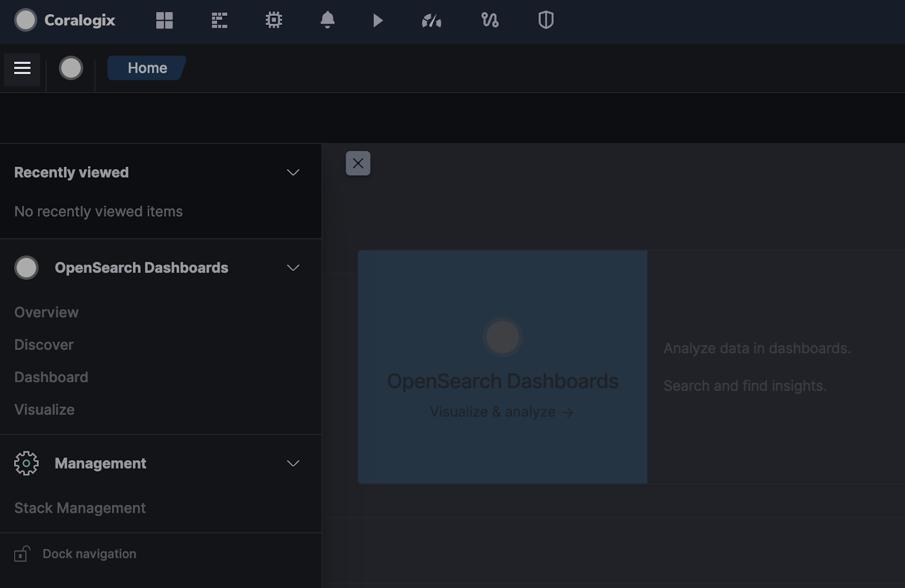Click the round logo next to Home breadcrumb
The height and width of the screenshot is (588, 905).
coord(71,68)
